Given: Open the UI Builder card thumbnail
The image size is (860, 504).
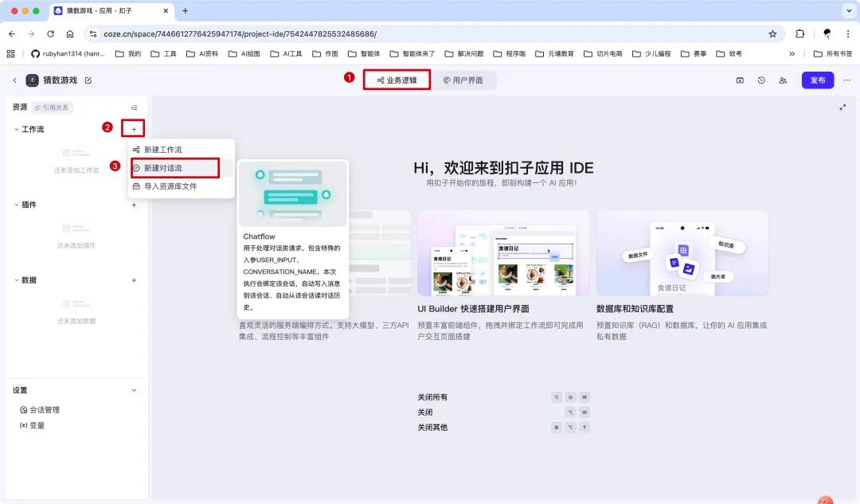Looking at the screenshot, I should tap(503, 253).
